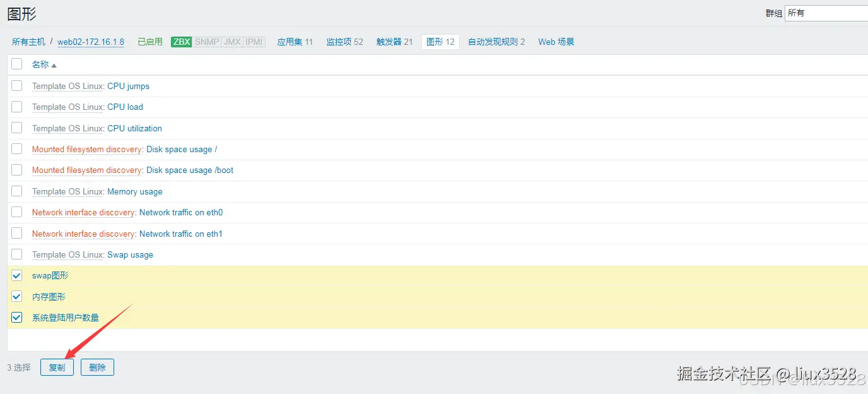The width and height of the screenshot is (868, 394).
Task: Click the JMX availability indicator icon
Action: click(x=230, y=42)
